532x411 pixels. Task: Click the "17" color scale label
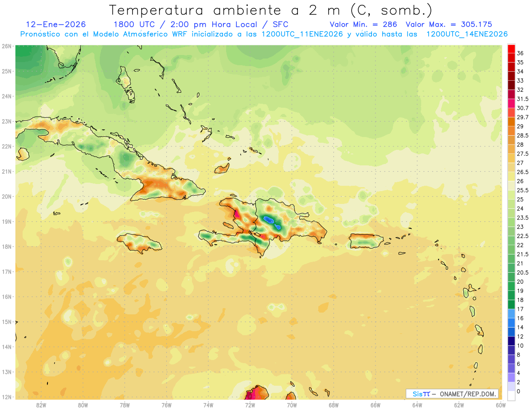pos(520,309)
